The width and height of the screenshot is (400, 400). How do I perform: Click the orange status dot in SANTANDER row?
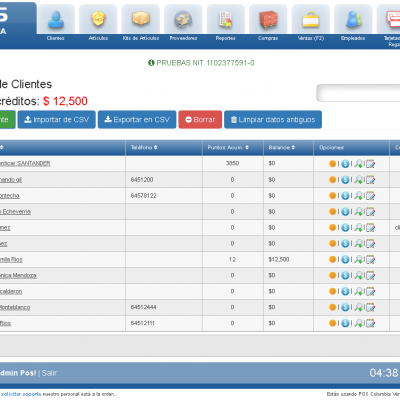(x=332, y=164)
